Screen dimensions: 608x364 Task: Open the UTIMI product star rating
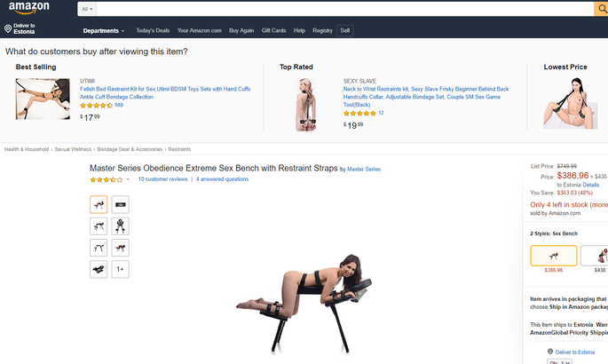tap(96, 106)
